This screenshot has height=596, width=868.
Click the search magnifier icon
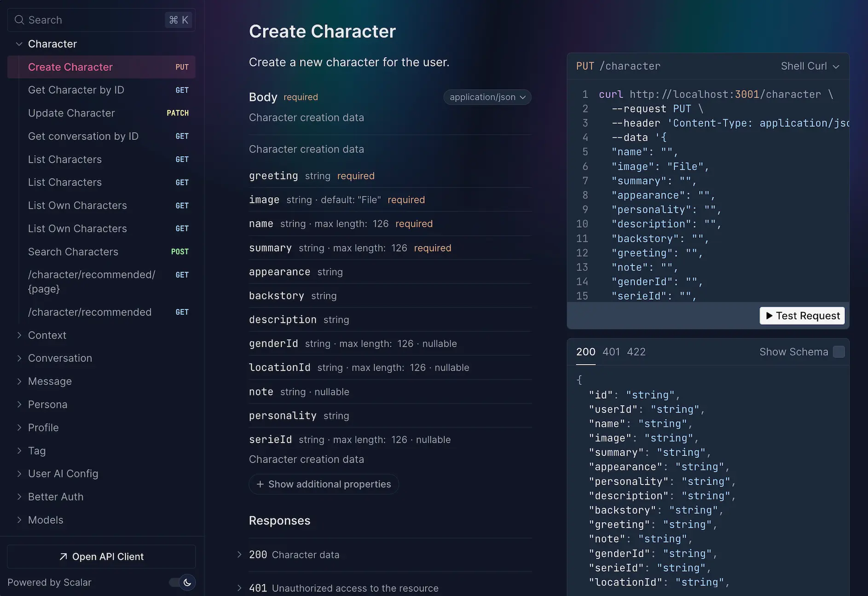point(19,20)
